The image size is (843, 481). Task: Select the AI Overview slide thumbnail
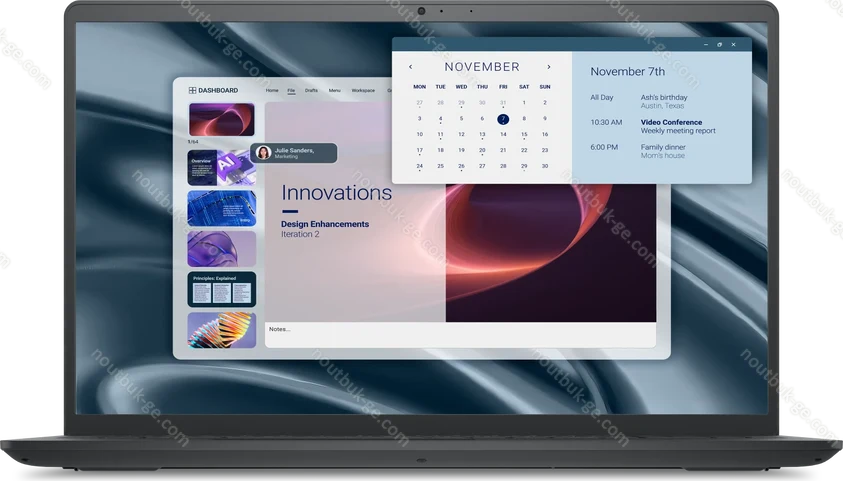[221, 168]
